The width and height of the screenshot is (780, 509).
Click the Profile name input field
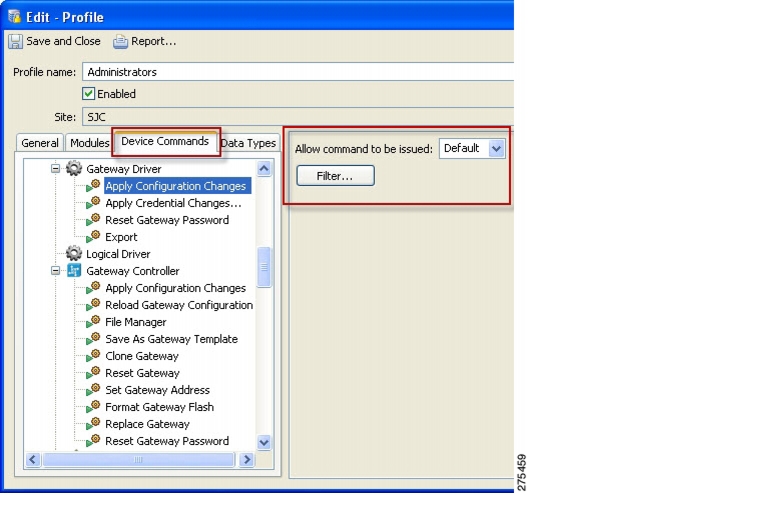(x=297, y=72)
